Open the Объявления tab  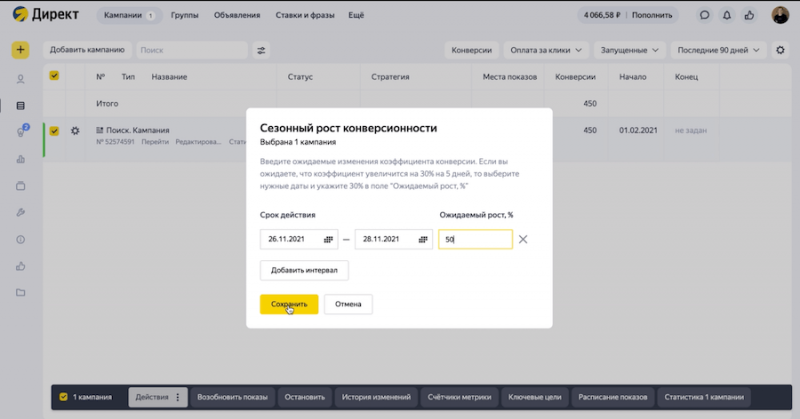pyautogui.click(x=236, y=16)
